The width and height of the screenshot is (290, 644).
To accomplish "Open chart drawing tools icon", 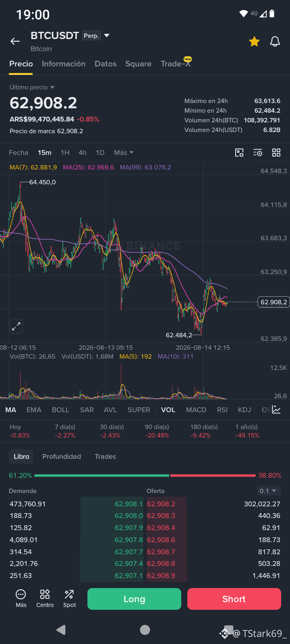I will coord(239,153).
